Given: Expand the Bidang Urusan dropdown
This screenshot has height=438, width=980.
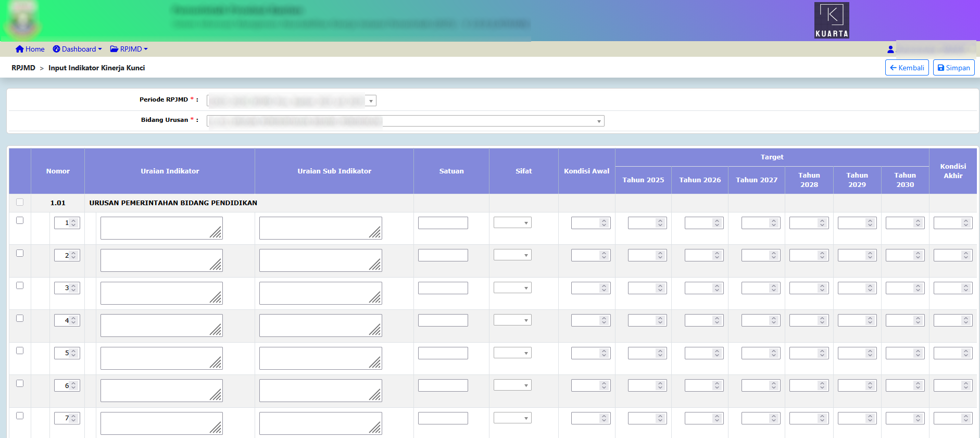Looking at the screenshot, I should click(x=599, y=121).
